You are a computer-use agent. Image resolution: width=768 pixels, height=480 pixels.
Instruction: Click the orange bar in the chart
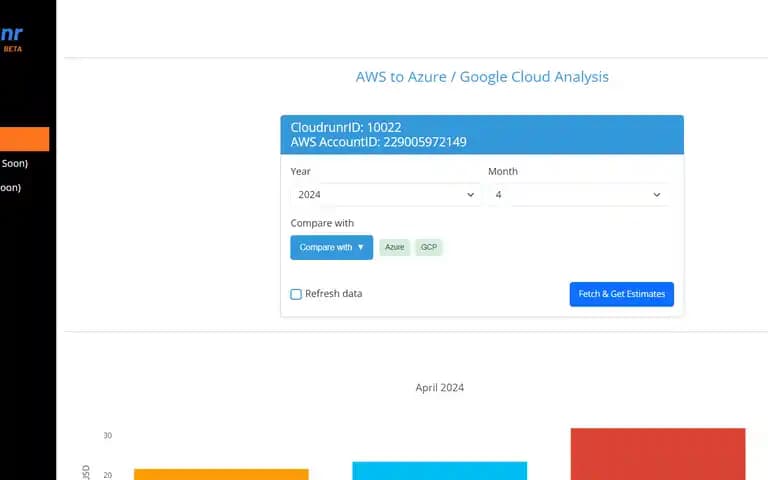pos(221,474)
